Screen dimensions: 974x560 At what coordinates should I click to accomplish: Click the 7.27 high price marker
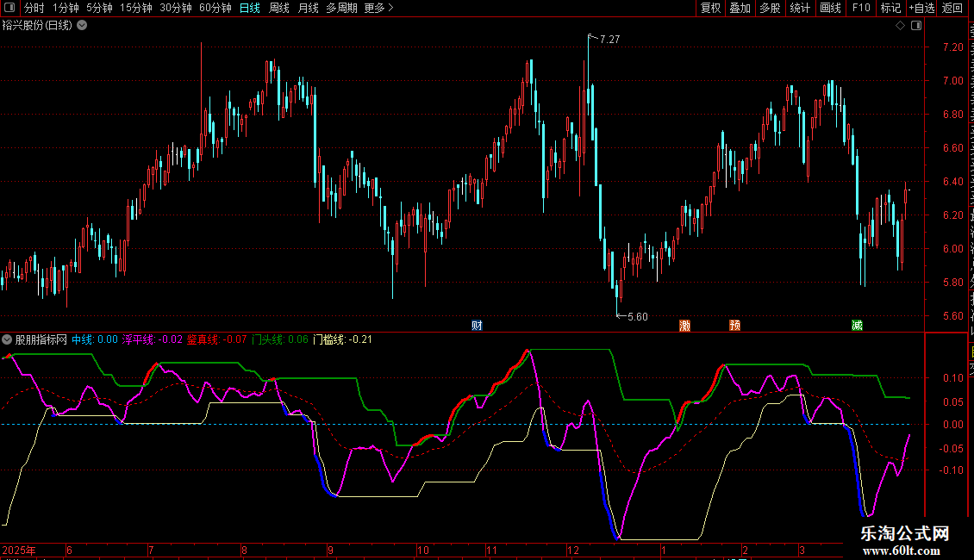coord(609,40)
